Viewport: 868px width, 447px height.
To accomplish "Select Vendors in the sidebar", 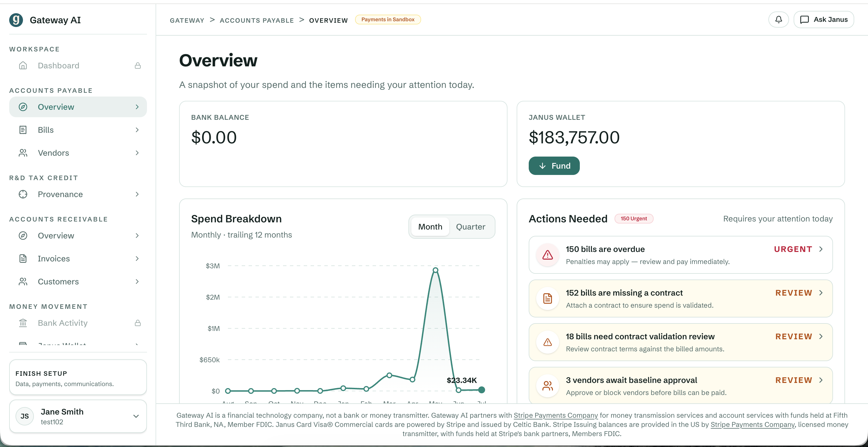I will [78, 153].
